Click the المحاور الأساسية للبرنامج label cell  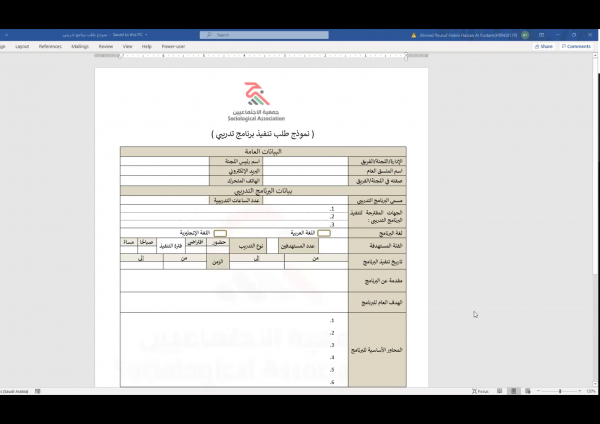(377, 350)
